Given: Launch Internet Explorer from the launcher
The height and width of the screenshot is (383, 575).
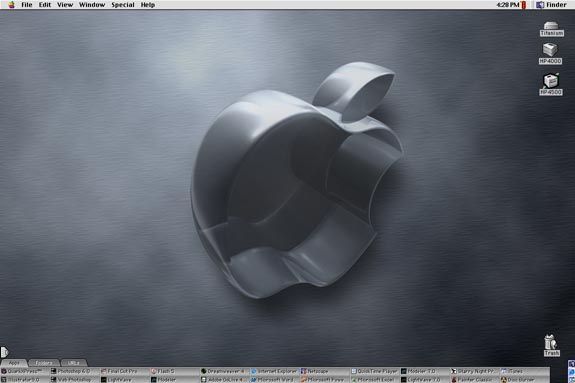Looking at the screenshot, I should tap(274, 371).
